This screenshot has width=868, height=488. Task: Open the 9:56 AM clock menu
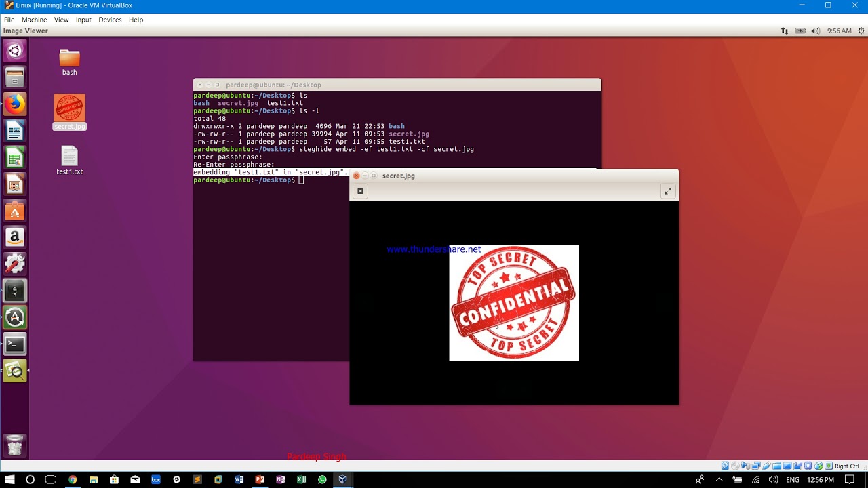(840, 30)
